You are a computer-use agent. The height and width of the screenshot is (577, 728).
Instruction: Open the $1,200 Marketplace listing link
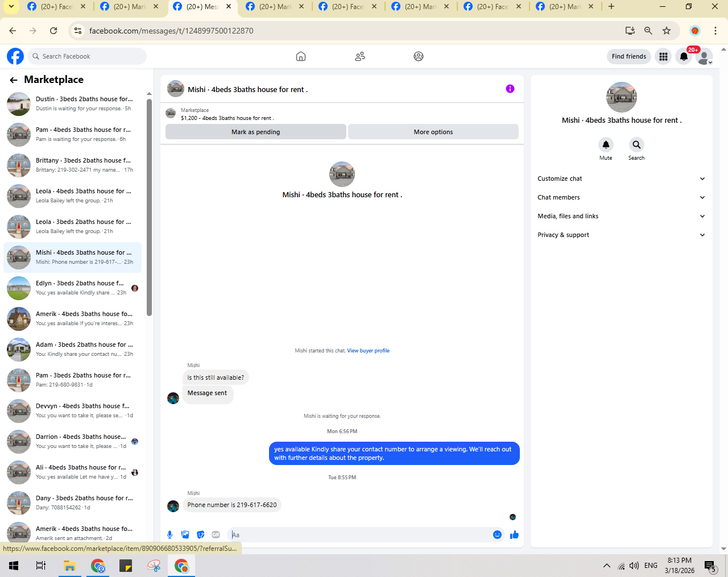(x=227, y=118)
